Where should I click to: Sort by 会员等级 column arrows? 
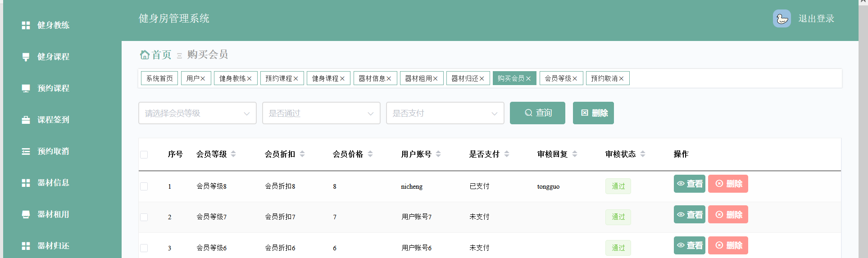pos(233,154)
